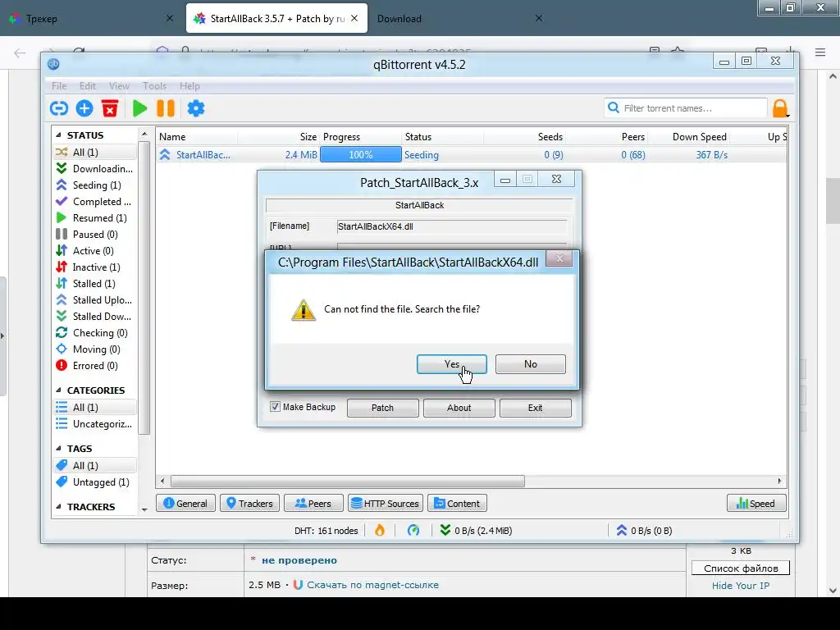The width and height of the screenshot is (840, 630).
Task: Click the Filter torrent names input
Action: 687,108
